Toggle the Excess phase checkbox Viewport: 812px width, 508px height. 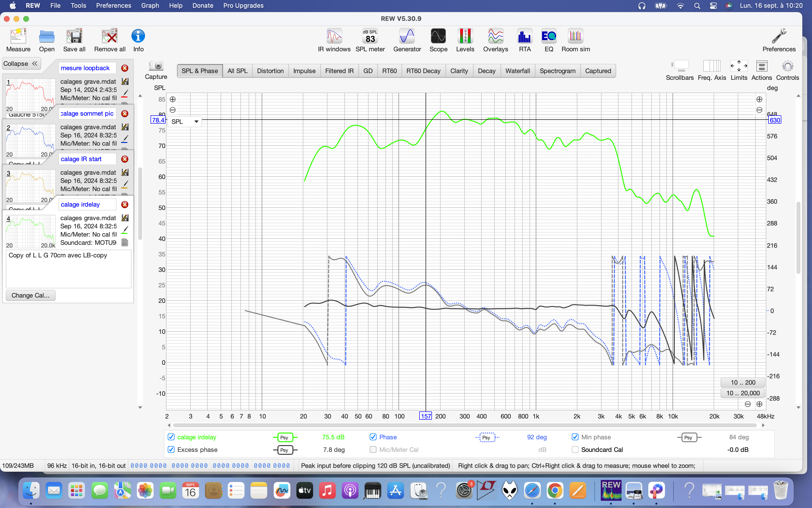pos(171,449)
